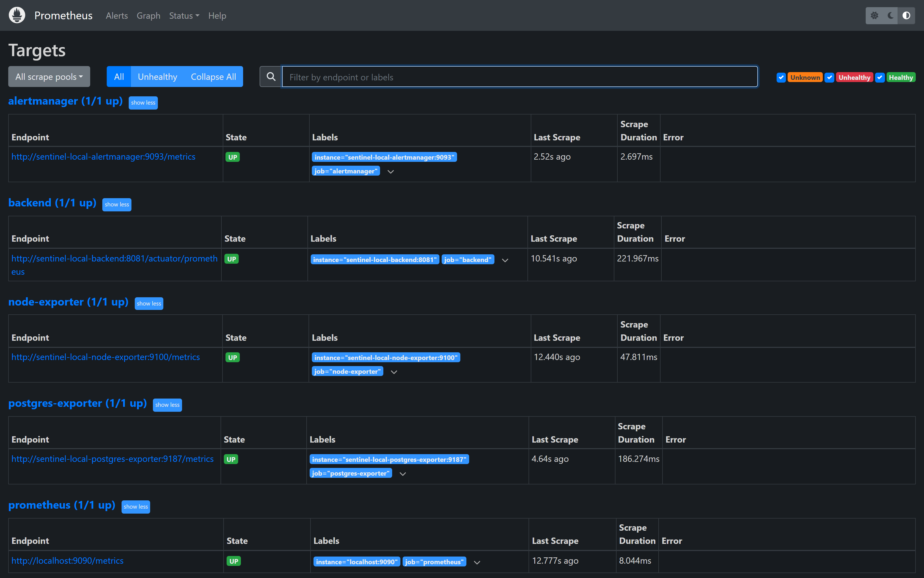The width and height of the screenshot is (924, 578).
Task: Click the orange Unknown badge
Action: pyautogui.click(x=805, y=77)
